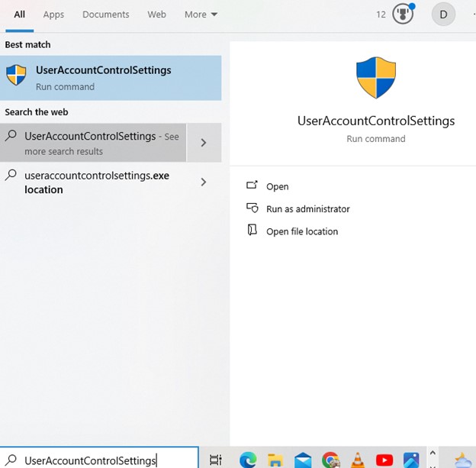
Task: Click Open file location
Action: coord(302,231)
